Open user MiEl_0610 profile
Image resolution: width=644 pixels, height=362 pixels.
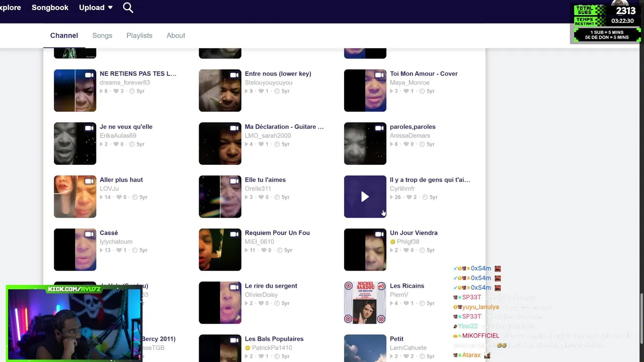[x=259, y=242]
